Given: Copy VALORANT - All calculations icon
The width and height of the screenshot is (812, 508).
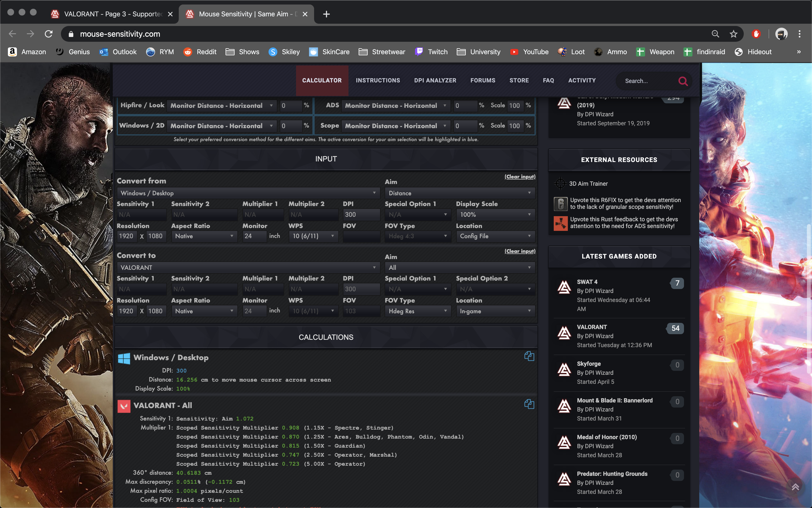Looking at the screenshot, I should pos(529,404).
